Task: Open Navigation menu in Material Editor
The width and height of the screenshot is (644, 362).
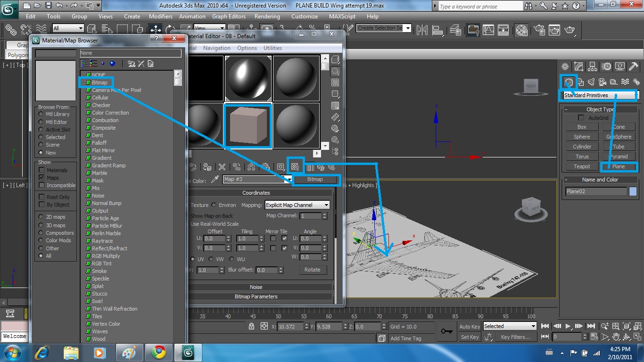Action: pos(217,48)
